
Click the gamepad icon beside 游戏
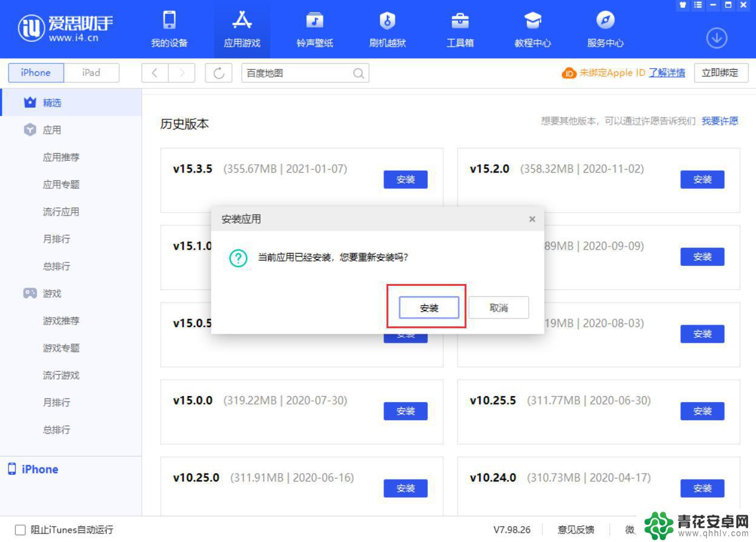pyautogui.click(x=30, y=293)
